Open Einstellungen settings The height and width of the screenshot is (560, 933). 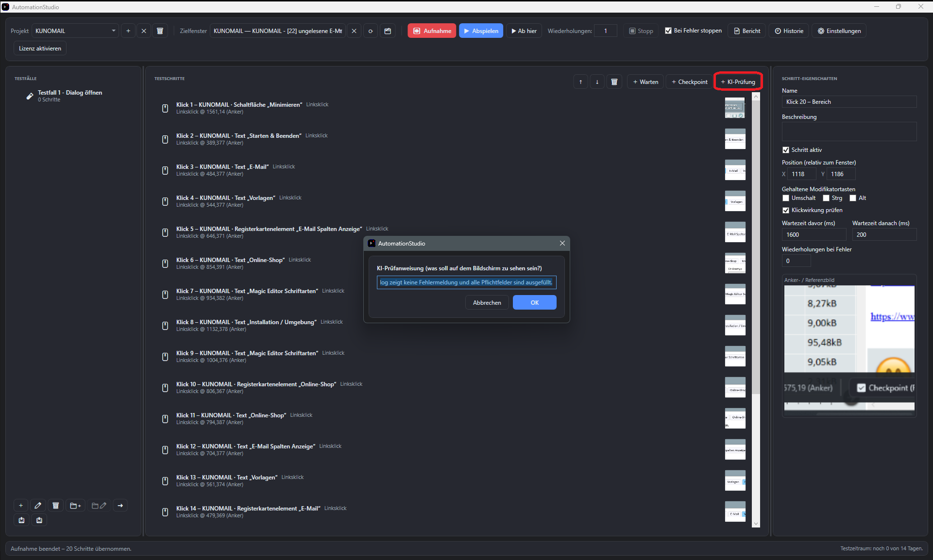click(839, 31)
